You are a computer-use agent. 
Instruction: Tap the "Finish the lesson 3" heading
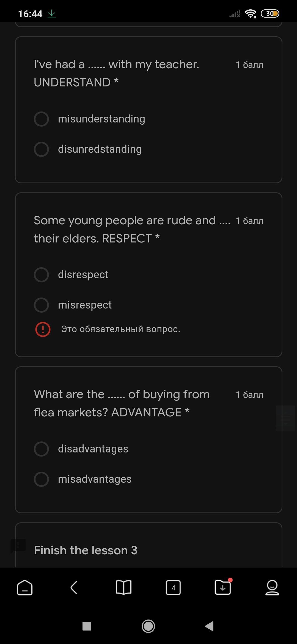tap(86, 550)
